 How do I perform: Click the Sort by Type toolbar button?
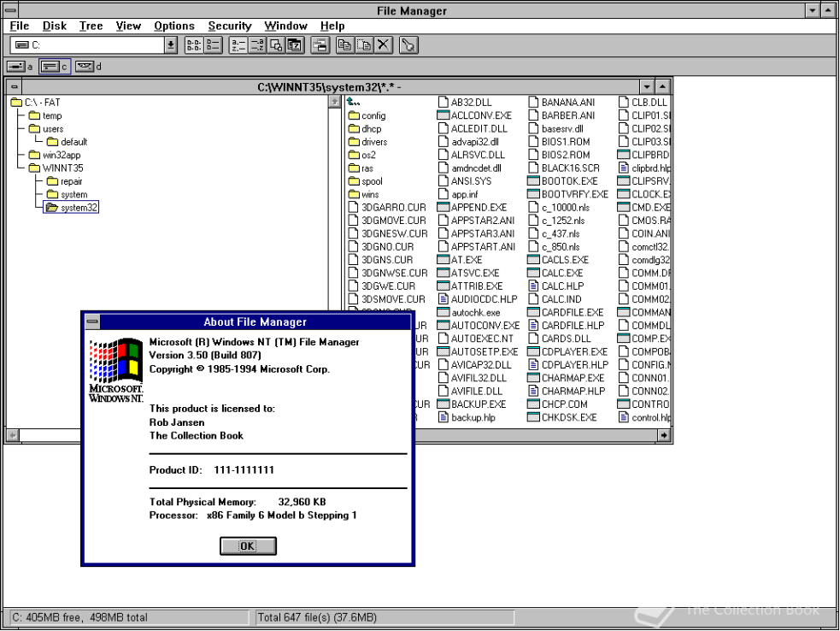[257, 45]
